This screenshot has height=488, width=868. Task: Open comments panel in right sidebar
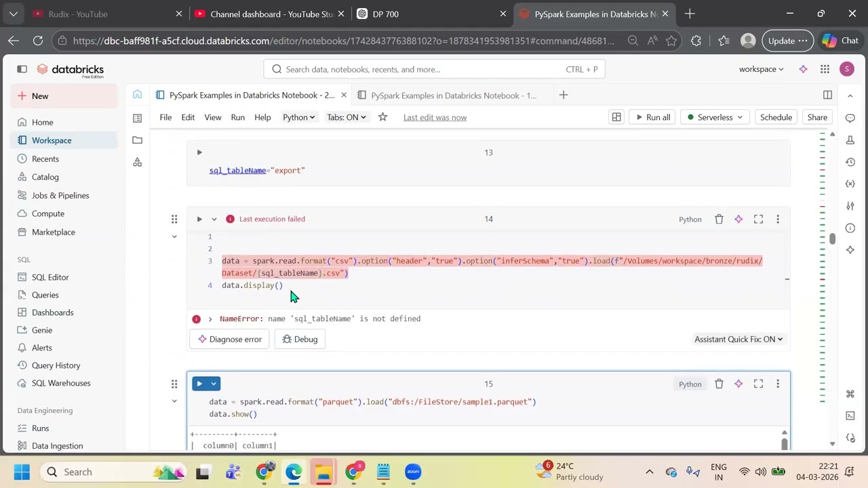click(850, 118)
